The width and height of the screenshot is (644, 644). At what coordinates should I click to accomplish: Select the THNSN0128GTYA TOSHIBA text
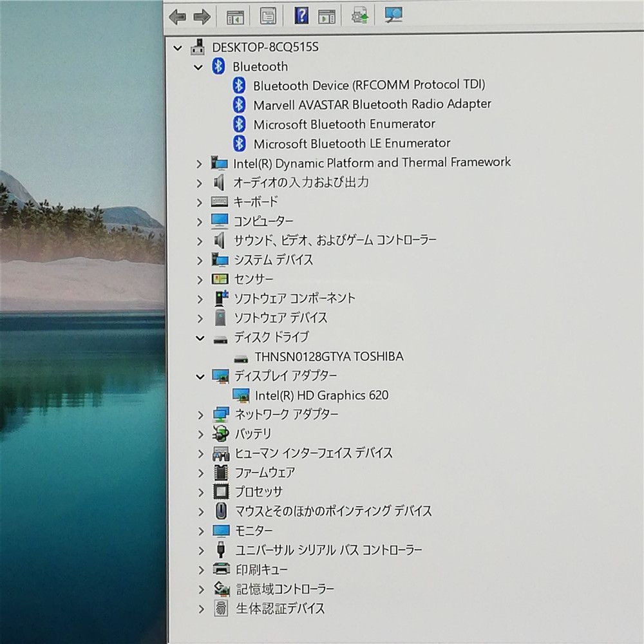[329, 357]
